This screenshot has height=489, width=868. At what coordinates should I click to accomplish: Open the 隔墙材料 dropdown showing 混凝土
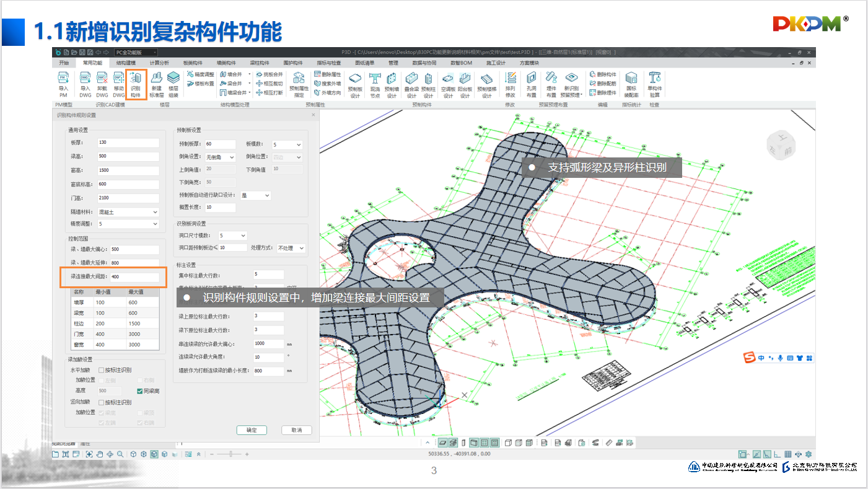[128, 212]
